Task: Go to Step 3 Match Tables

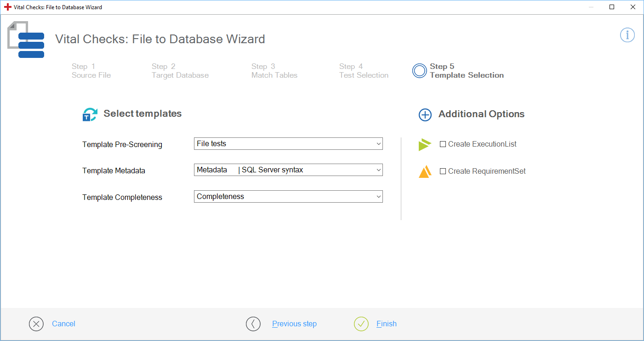Action: pos(274,71)
